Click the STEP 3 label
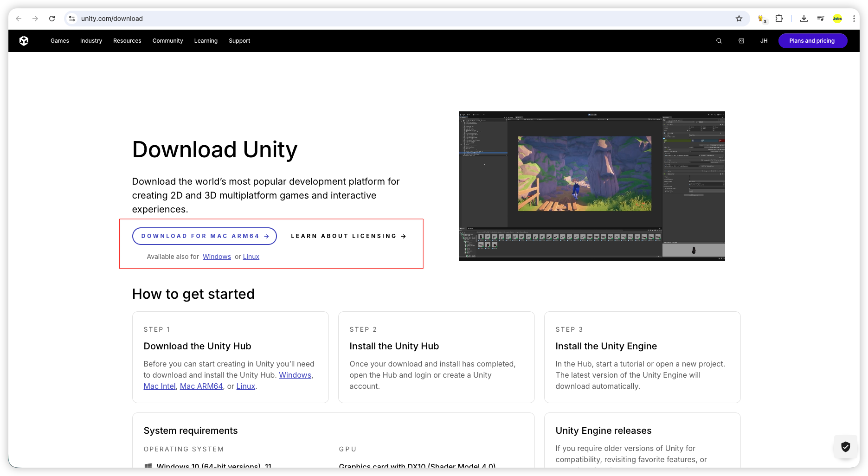Screen dimensions: 868x476 point(569,329)
